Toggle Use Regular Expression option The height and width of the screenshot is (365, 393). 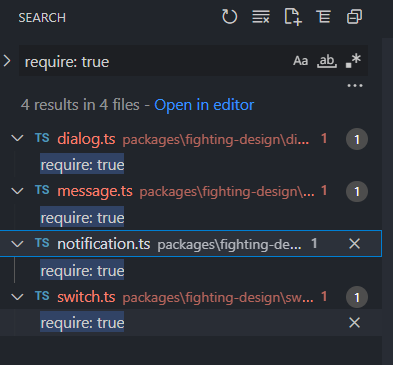pyautogui.click(x=353, y=61)
